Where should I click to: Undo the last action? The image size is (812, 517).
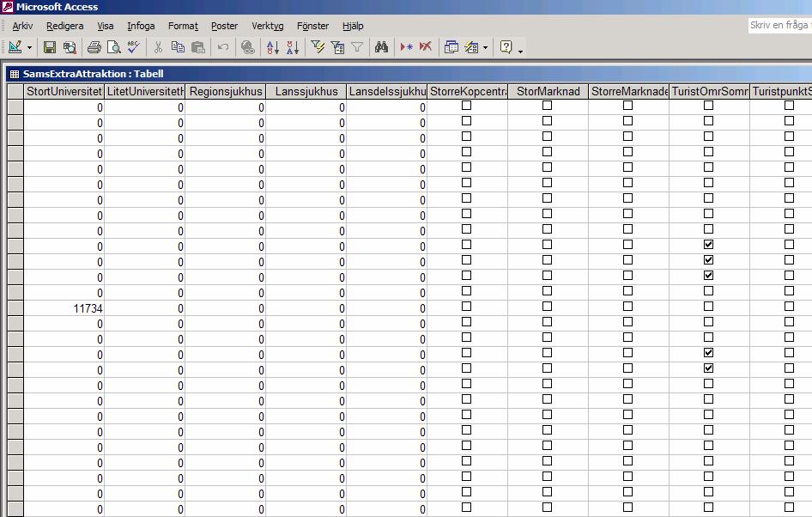click(x=222, y=47)
